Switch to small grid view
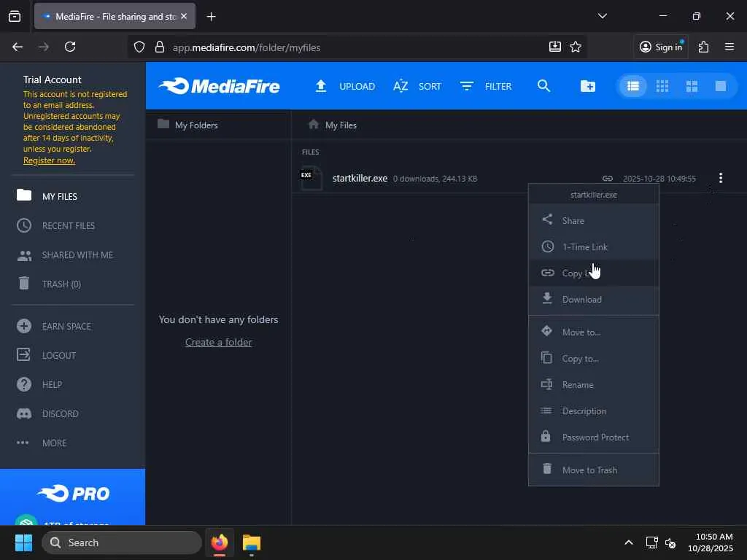The height and width of the screenshot is (560, 747). (662, 86)
